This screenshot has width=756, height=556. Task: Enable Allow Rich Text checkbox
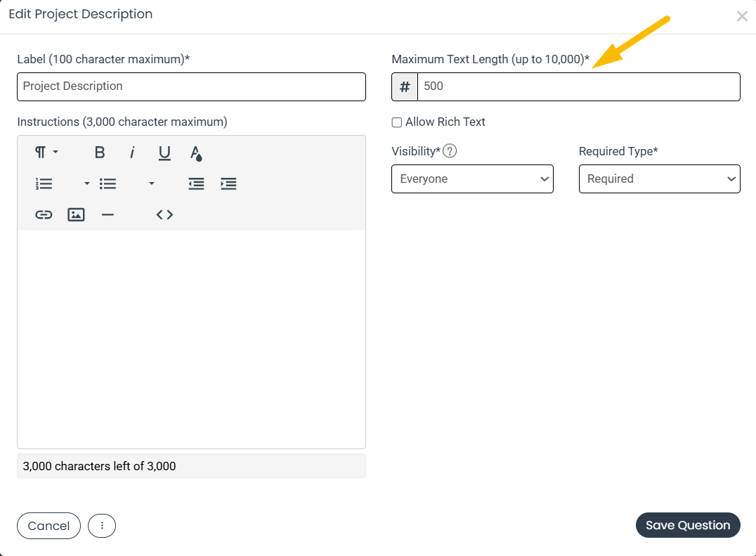(397, 122)
